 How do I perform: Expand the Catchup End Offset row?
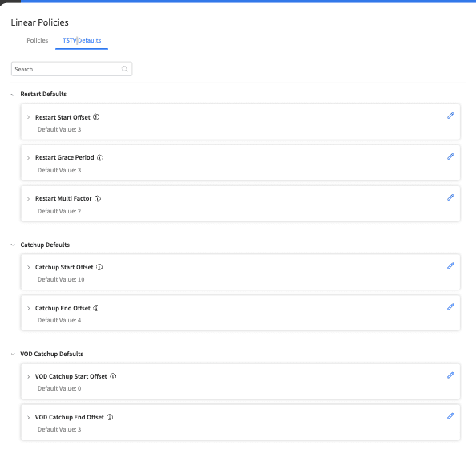point(28,309)
